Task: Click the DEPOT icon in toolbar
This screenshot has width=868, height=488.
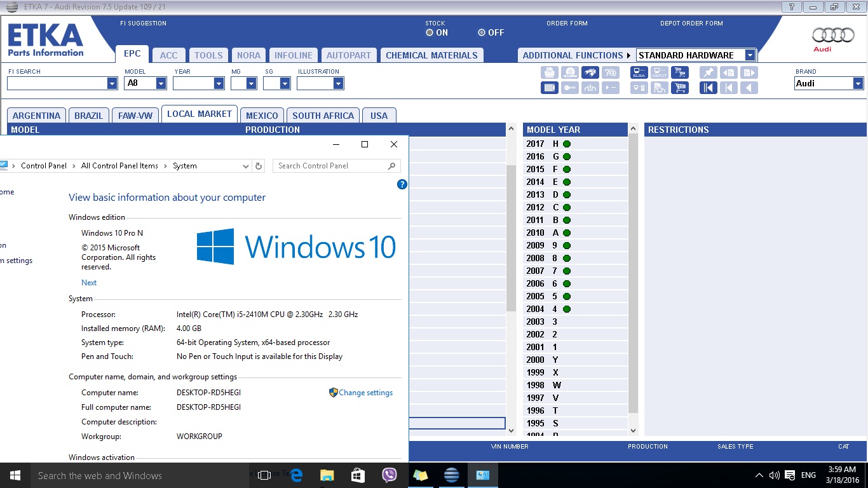Action: coord(660,73)
